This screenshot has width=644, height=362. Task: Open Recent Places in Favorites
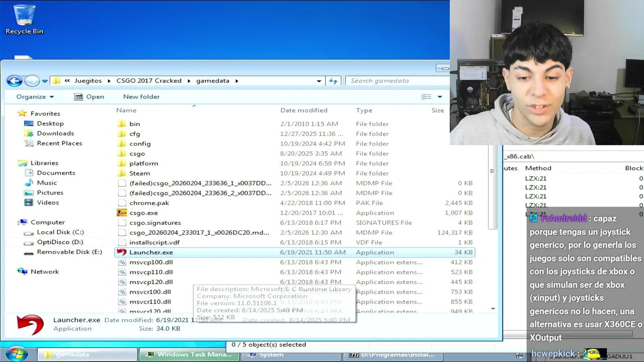pyautogui.click(x=59, y=143)
